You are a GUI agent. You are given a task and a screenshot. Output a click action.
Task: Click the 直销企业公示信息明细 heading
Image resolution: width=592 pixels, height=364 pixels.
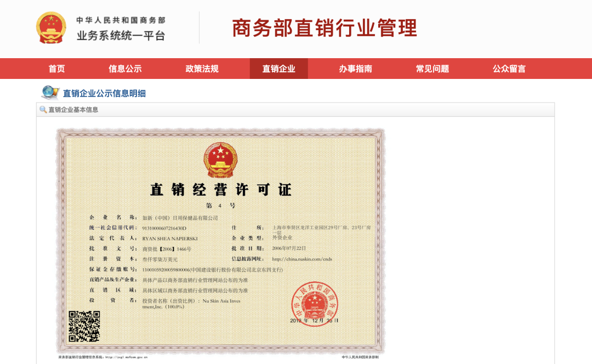[104, 93]
